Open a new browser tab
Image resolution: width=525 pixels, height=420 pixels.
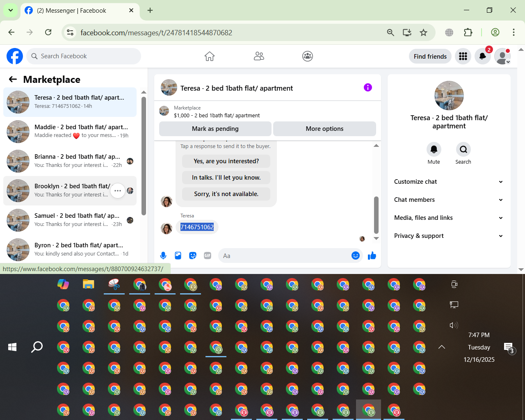pos(150,10)
